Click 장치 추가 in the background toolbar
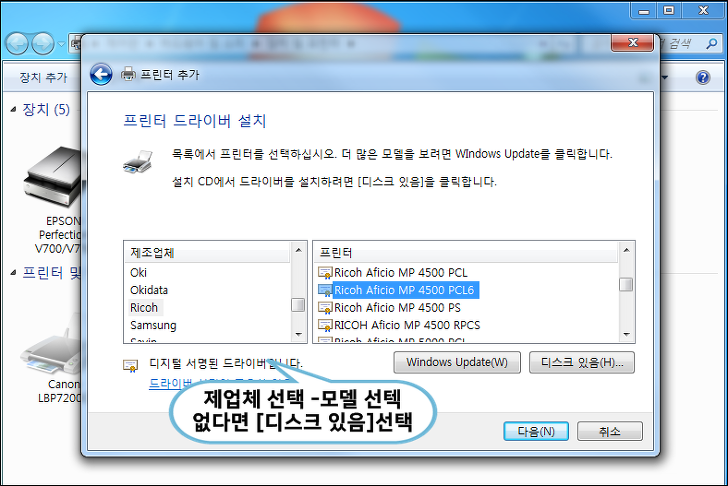Image resolution: width=728 pixels, height=486 pixels. (43, 77)
